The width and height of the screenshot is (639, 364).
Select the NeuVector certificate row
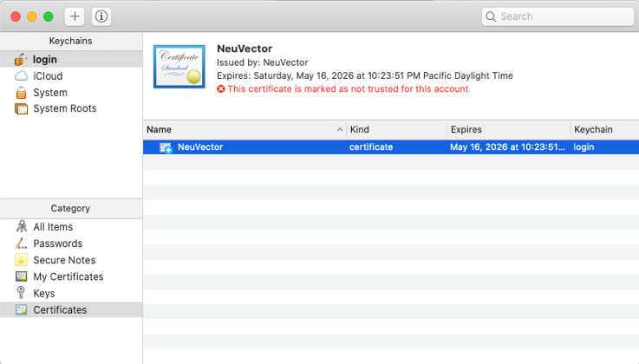[x=390, y=147]
